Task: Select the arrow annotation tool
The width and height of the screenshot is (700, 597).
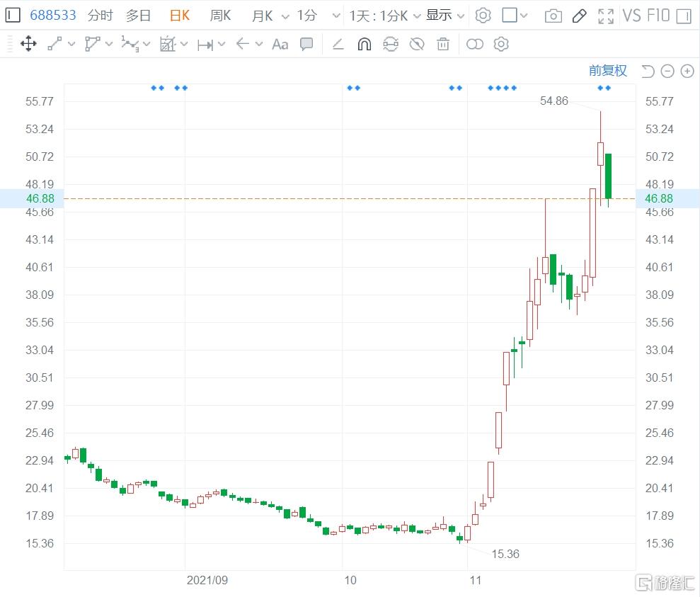Action: (x=242, y=44)
